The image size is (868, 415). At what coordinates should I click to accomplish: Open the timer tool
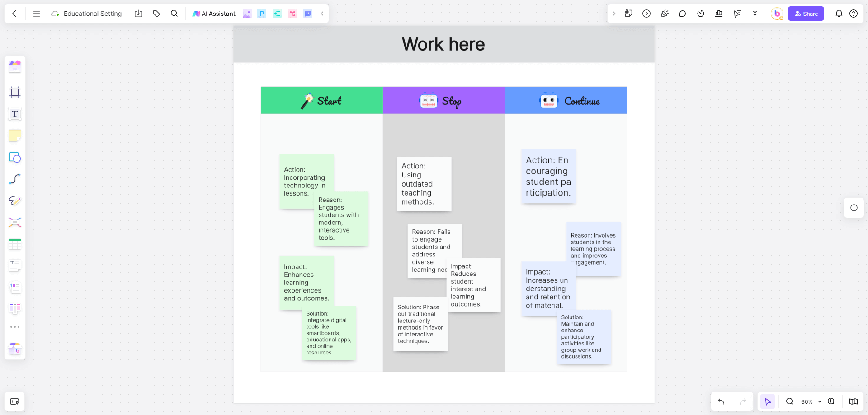(701, 14)
